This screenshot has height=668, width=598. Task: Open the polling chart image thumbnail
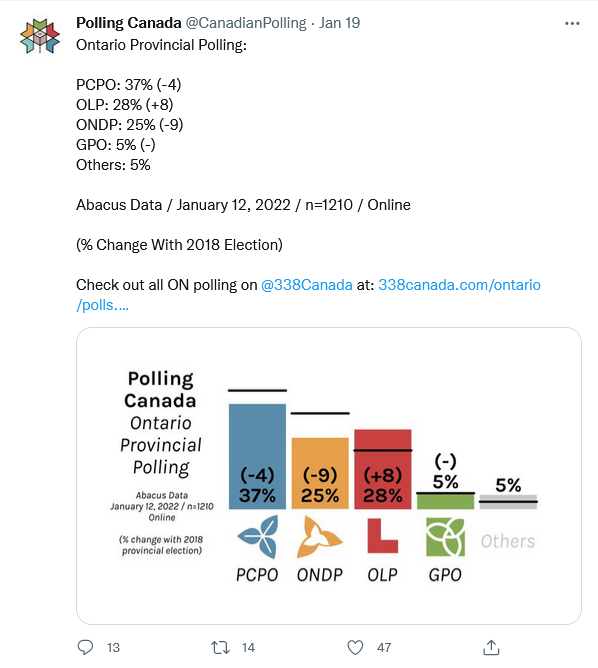coord(329,476)
